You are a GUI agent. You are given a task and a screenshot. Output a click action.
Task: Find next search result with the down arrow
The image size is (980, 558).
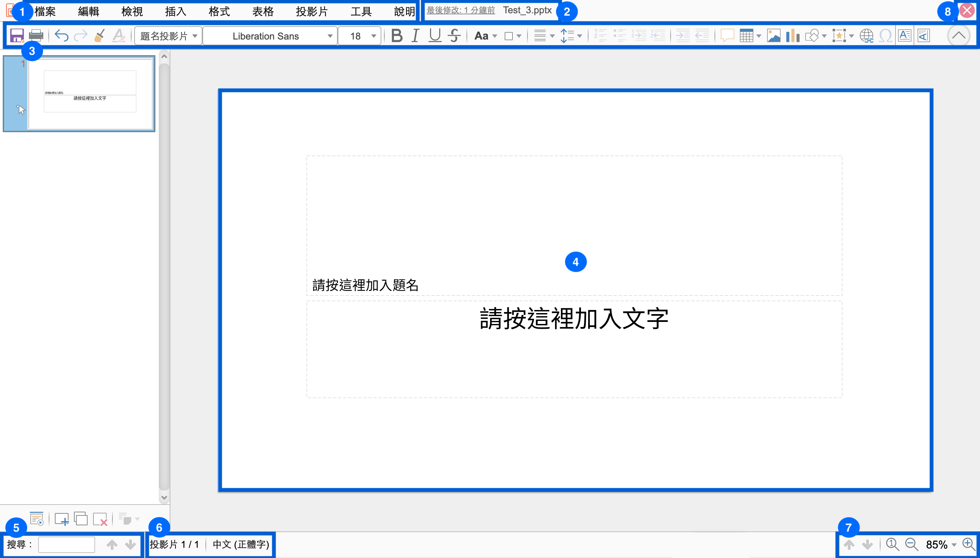(x=130, y=545)
